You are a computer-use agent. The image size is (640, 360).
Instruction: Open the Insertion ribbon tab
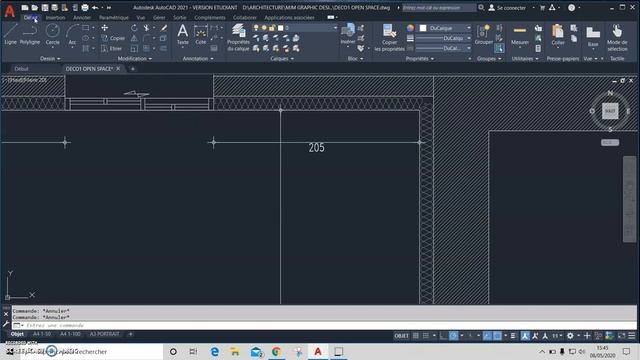point(56,18)
